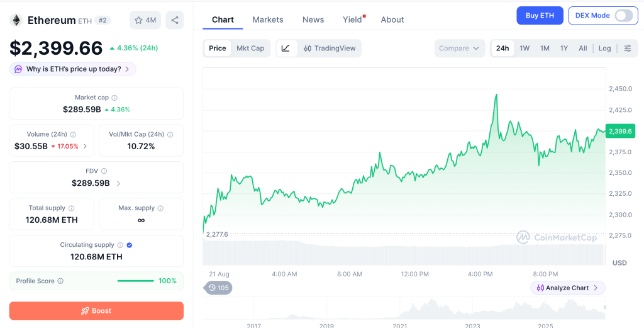Open Analyze Chart chevron
This screenshot has height=328, width=644.
pyautogui.click(x=596, y=288)
